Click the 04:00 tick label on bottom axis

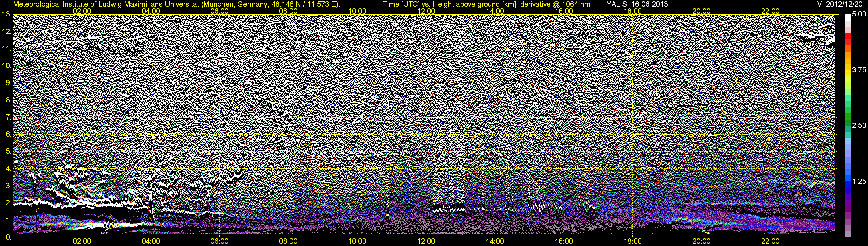tap(151, 241)
